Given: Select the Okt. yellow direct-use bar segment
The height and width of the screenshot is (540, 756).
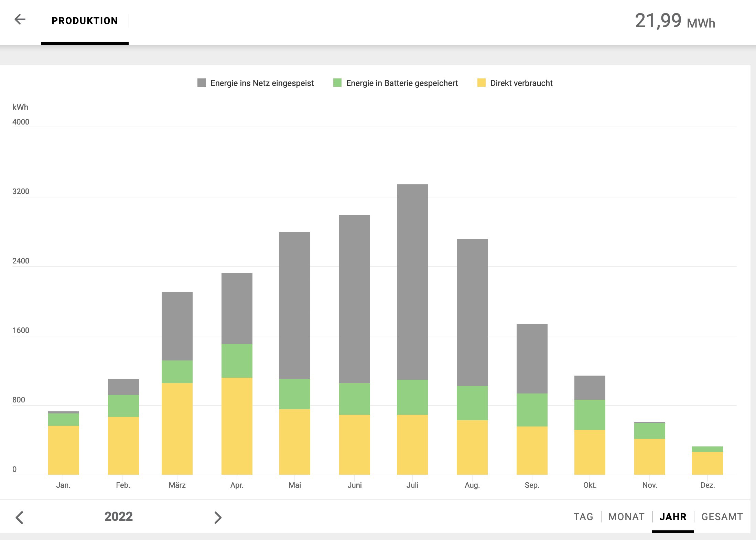Looking at the screenshot, I should click(x=590, y=452).
